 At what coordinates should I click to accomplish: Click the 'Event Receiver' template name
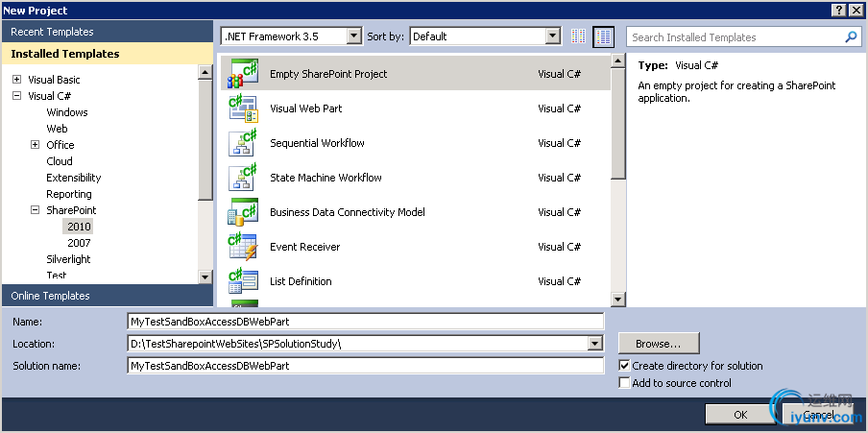pos(305,247)
